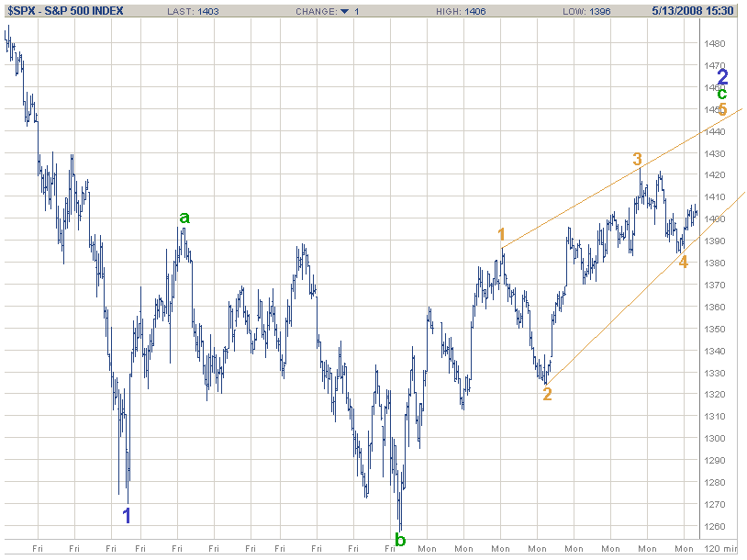
Task: Click the 1360 price axis label
Action: click(715, 308)
